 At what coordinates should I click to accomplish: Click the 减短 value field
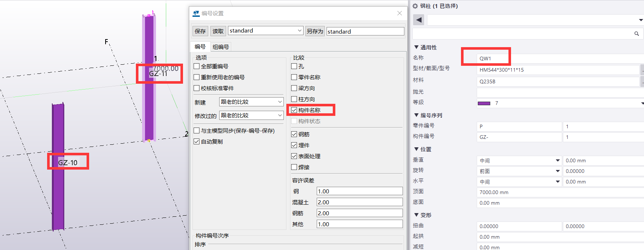560,247
